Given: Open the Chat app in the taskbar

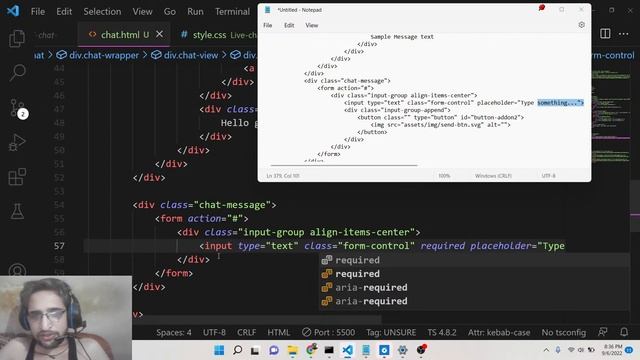Looking at the screenshot, I should (274, 350).
